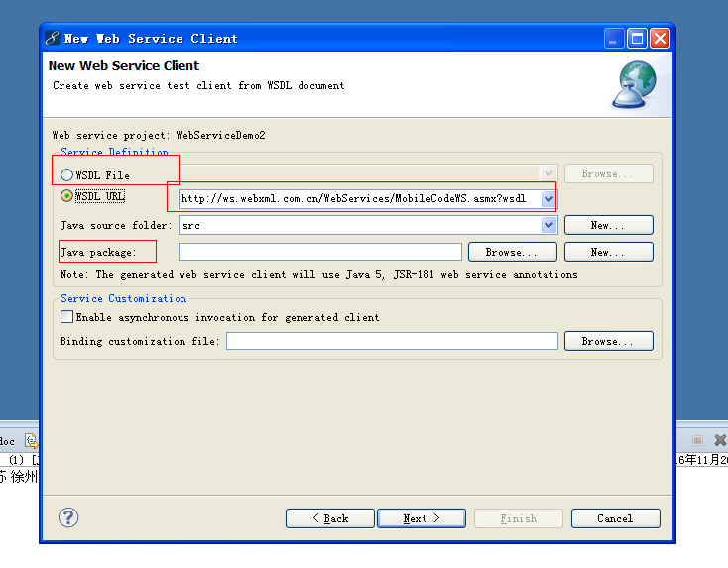728x568 pixels.
Task: Open the WSDL URL dropdown arrow
Action: (x=548, y=199)
